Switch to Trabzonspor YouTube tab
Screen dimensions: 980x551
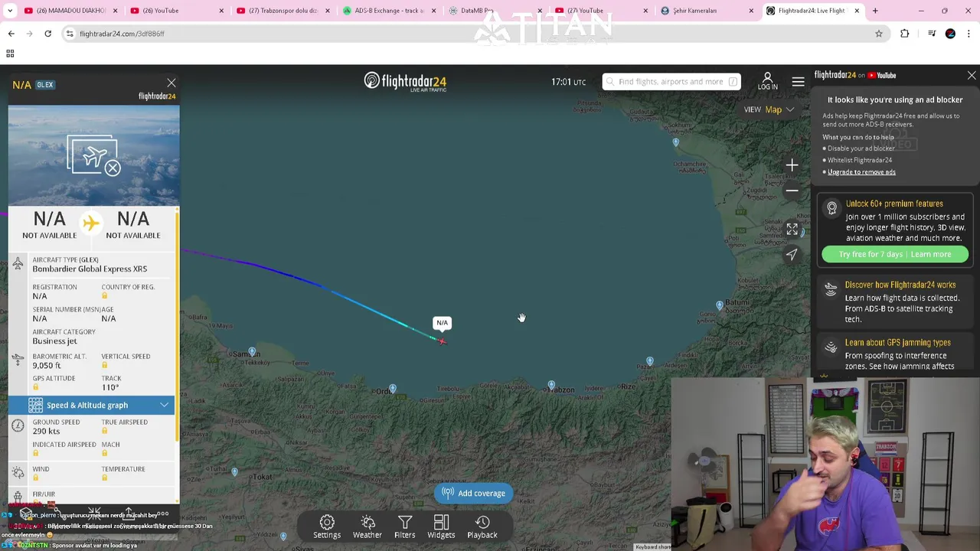282,11
